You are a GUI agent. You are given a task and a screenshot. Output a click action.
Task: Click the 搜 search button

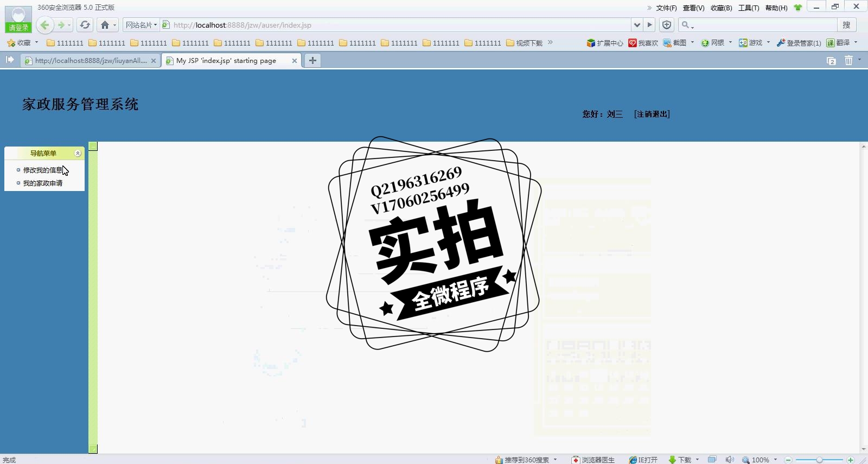click(846, 25)
